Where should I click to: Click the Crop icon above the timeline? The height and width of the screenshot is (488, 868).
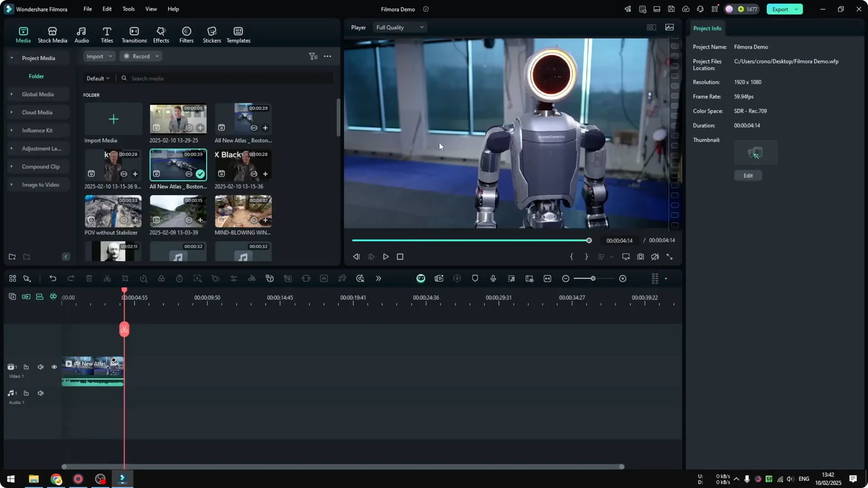coord(125,278)
